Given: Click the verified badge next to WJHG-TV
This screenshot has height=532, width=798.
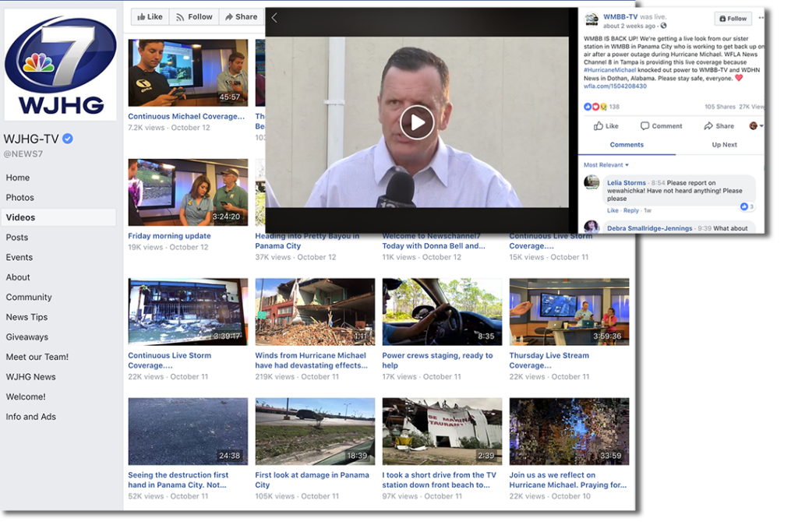Looking at the screenshot, I should [x=68, y=139].
